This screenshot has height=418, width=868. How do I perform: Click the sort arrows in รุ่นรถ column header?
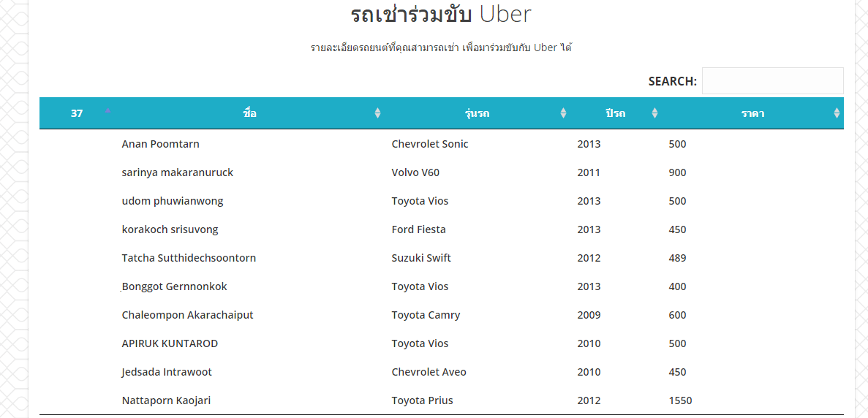point(564,113)
